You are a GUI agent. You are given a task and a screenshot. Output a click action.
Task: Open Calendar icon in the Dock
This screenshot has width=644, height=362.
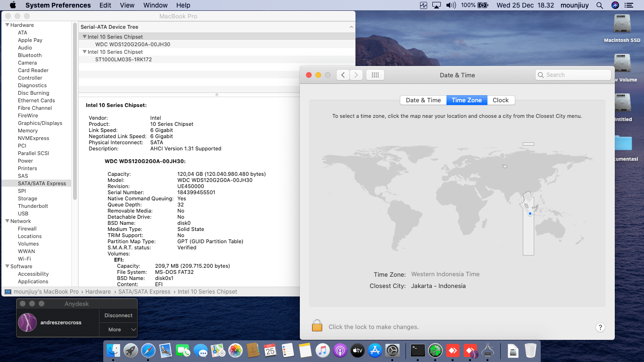270,350
